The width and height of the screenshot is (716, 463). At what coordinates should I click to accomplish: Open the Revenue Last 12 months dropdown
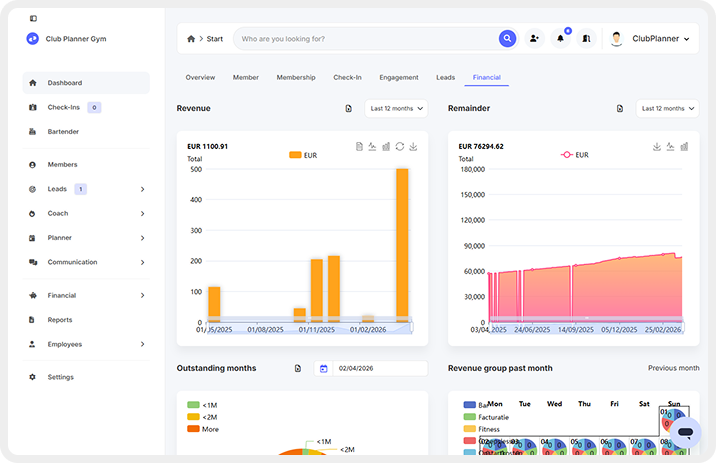point(396,108)
